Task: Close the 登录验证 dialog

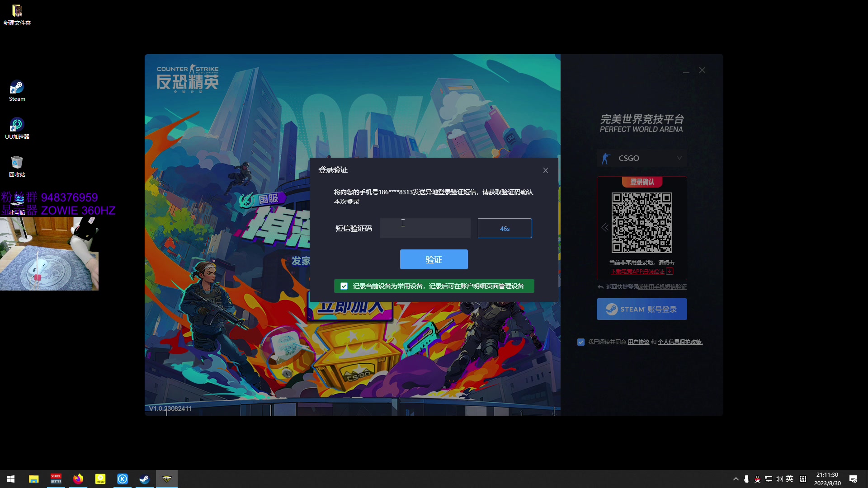Action: [x=546, y=170]
